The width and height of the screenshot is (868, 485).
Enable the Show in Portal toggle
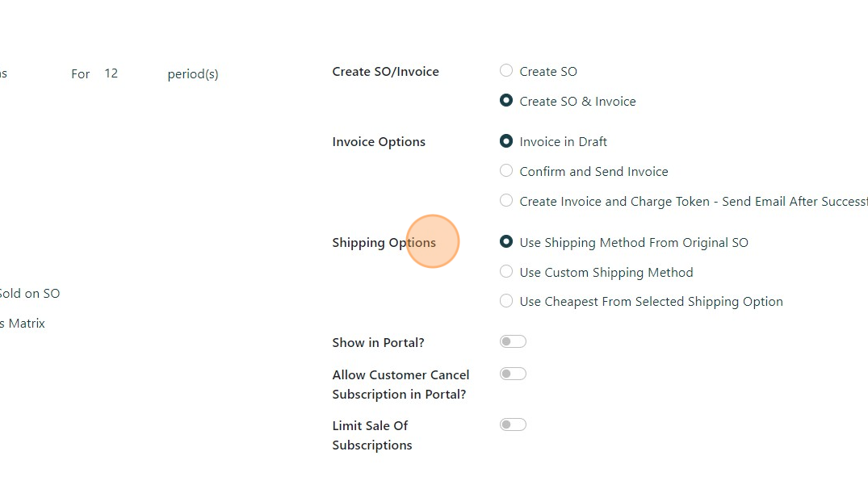(x=513, y=342)
